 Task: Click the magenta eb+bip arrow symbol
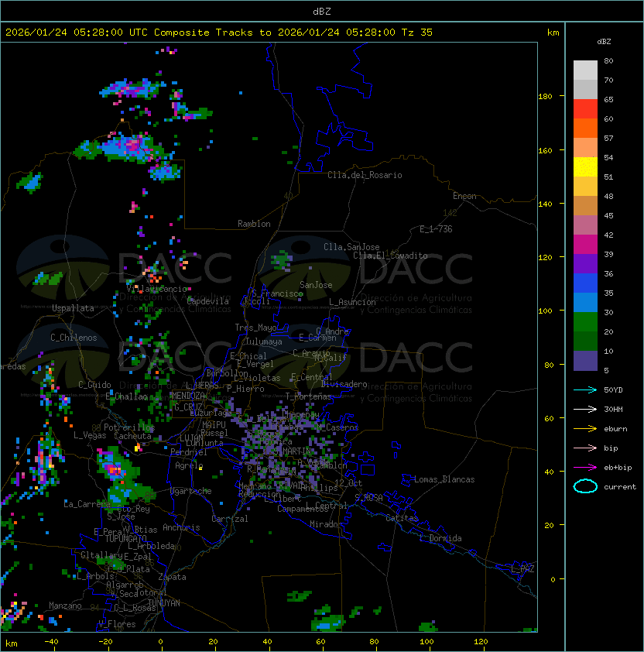(585, 468)
